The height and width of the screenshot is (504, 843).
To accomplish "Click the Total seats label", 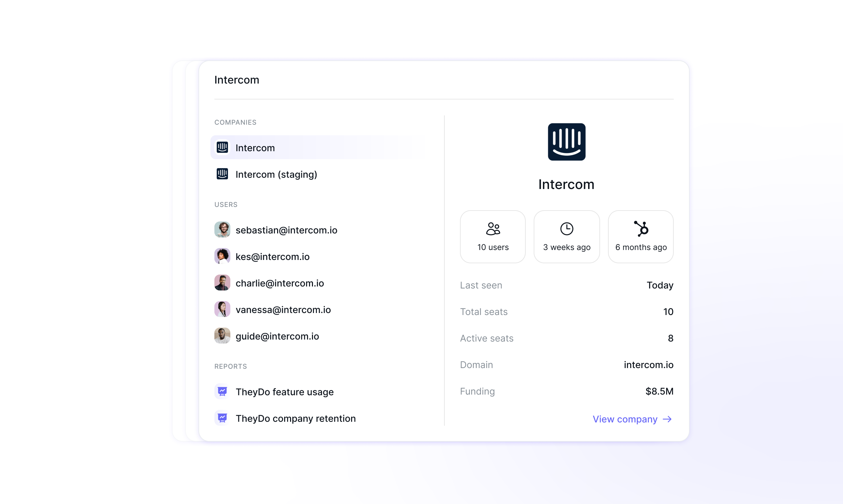I will [x=484, y=312].
